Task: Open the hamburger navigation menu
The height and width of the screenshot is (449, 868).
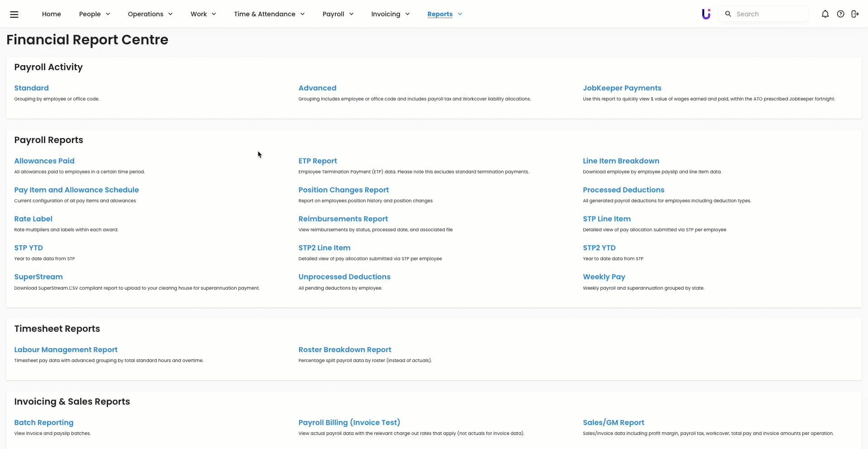Action: (14, 14)
